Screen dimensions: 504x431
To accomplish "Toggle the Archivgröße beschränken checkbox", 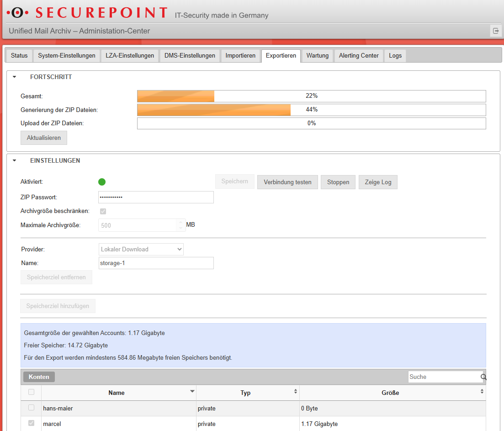I will (x=103, y=211).
